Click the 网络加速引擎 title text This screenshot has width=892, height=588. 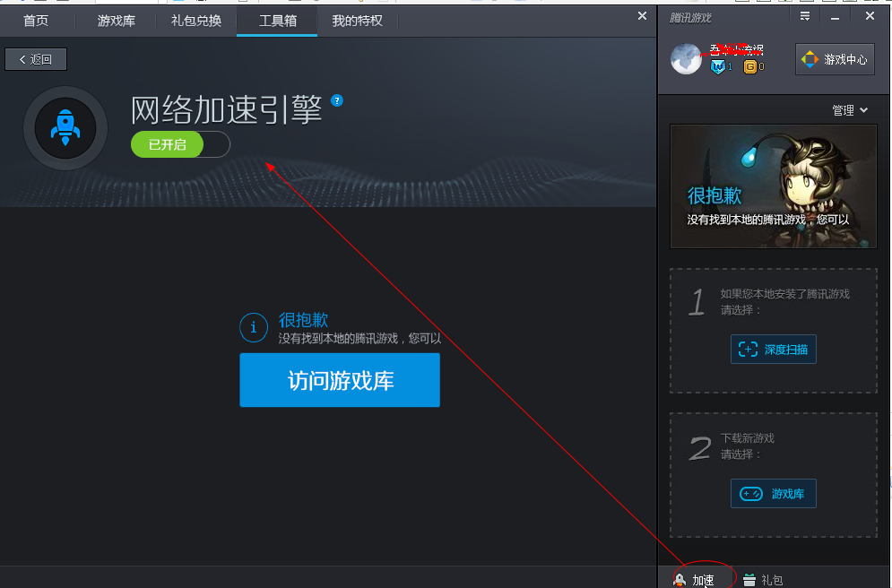tap(227, 109)
